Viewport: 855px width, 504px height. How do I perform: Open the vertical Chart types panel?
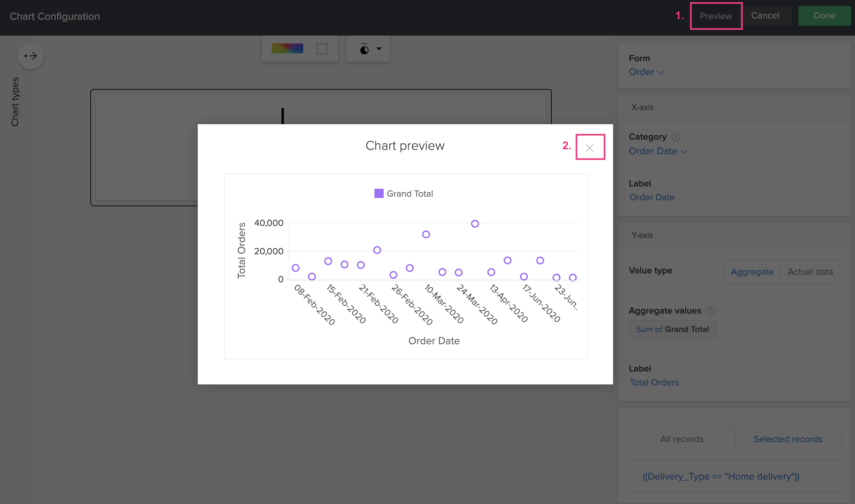[15, 102]
